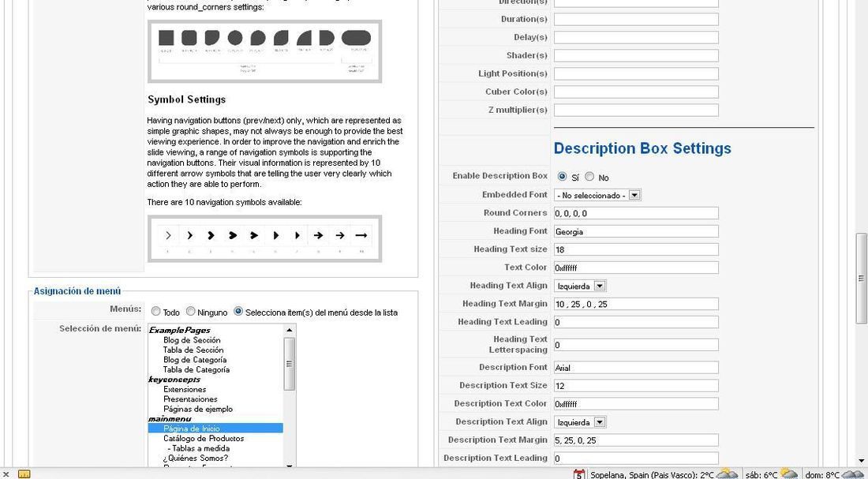Open the navigation symbols arrows preview image
Screen dimensions: 868x479
(264, 238)
